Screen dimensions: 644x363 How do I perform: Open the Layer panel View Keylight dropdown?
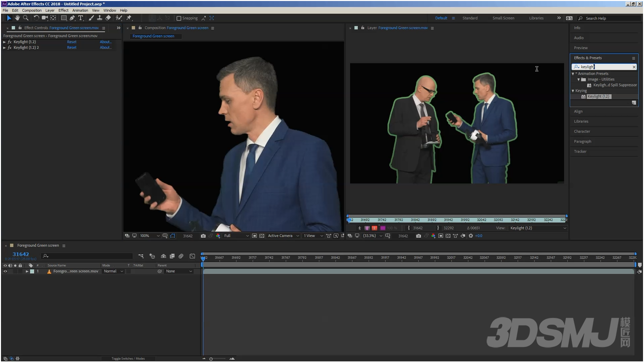tap(538, 228)
